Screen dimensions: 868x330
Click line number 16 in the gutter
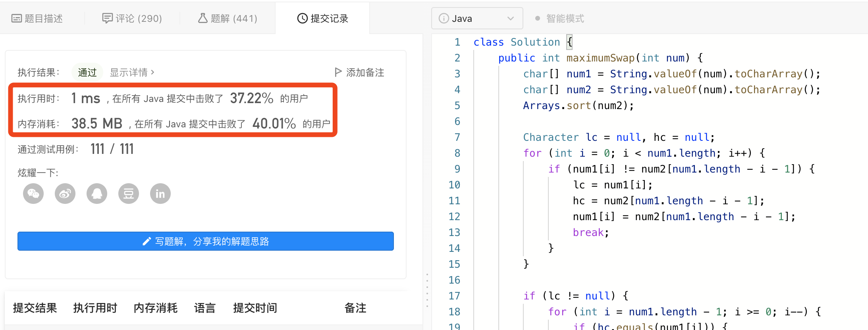click(454, 280)
